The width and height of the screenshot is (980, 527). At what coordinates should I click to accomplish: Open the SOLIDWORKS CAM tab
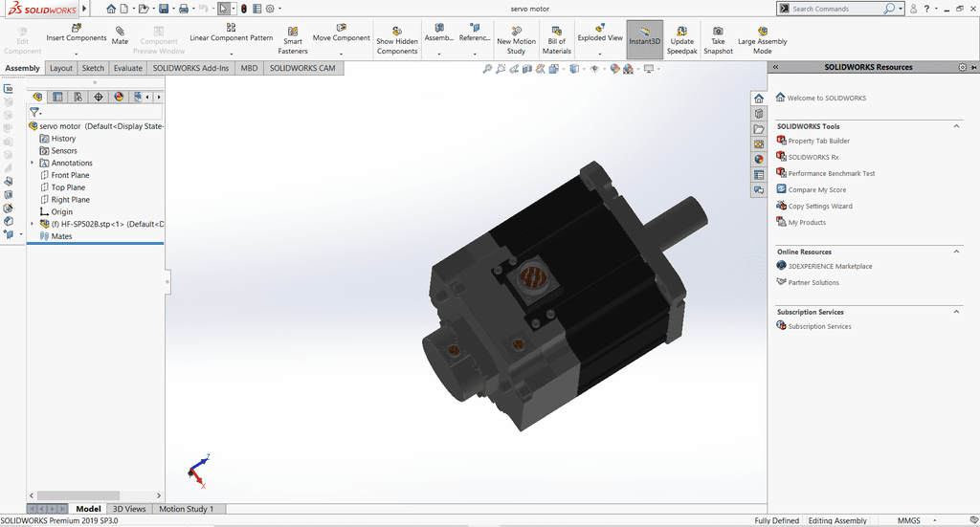tap(302, 68)
